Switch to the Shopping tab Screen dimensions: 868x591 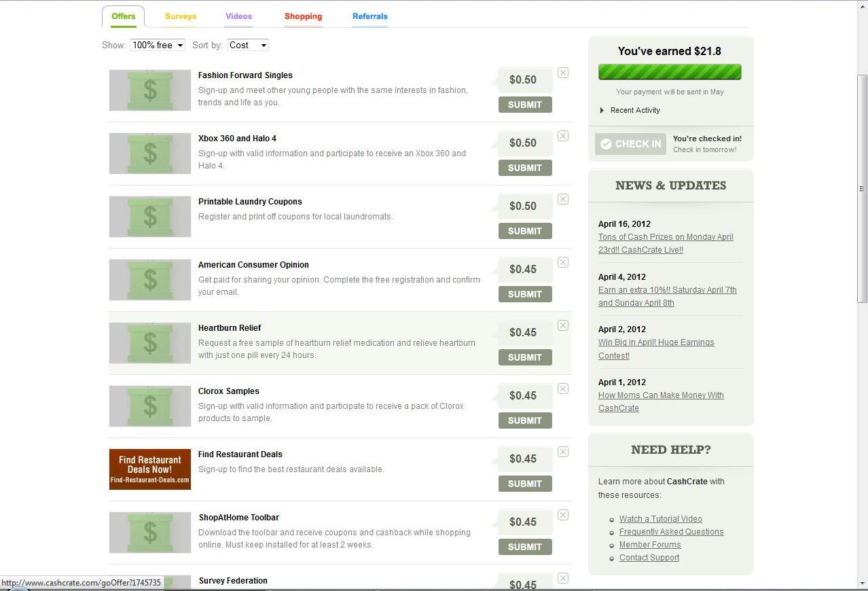[x=303, y=16]
